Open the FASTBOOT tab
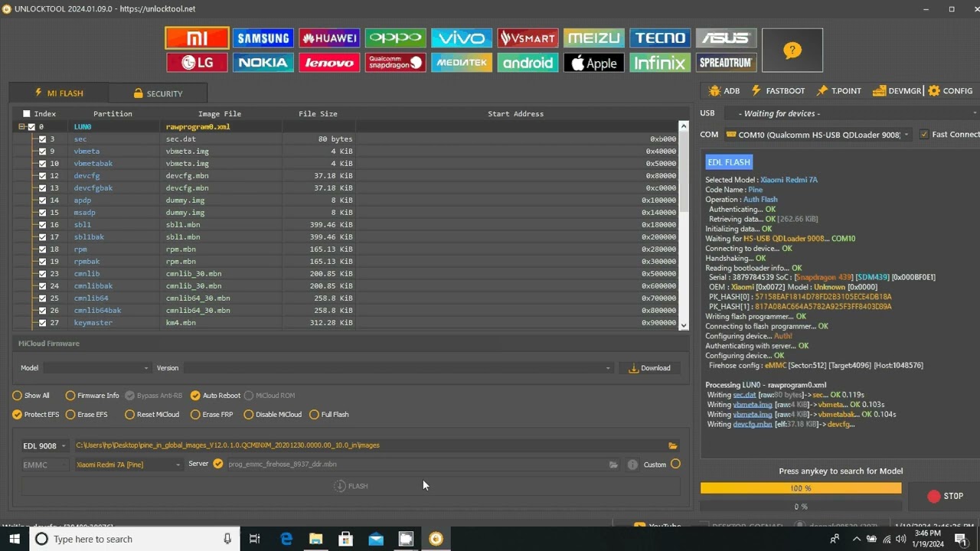This screenshot has height=551, width=980. 778,91
